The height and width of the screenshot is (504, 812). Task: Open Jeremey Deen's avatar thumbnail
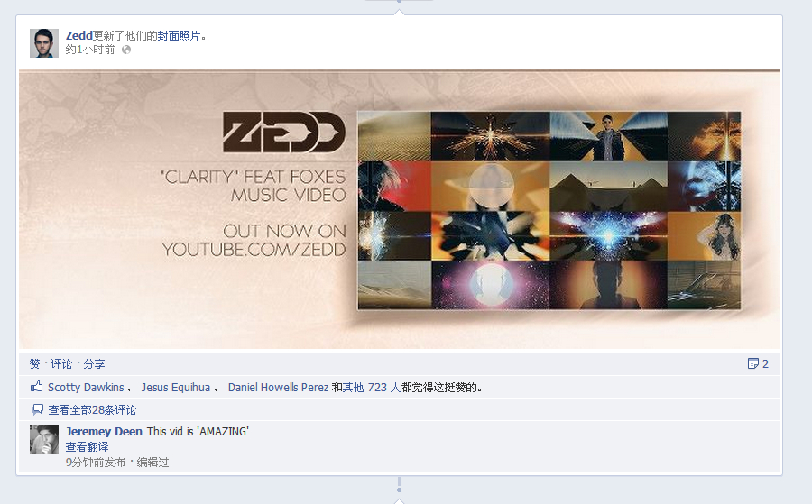tap(44, 439)
